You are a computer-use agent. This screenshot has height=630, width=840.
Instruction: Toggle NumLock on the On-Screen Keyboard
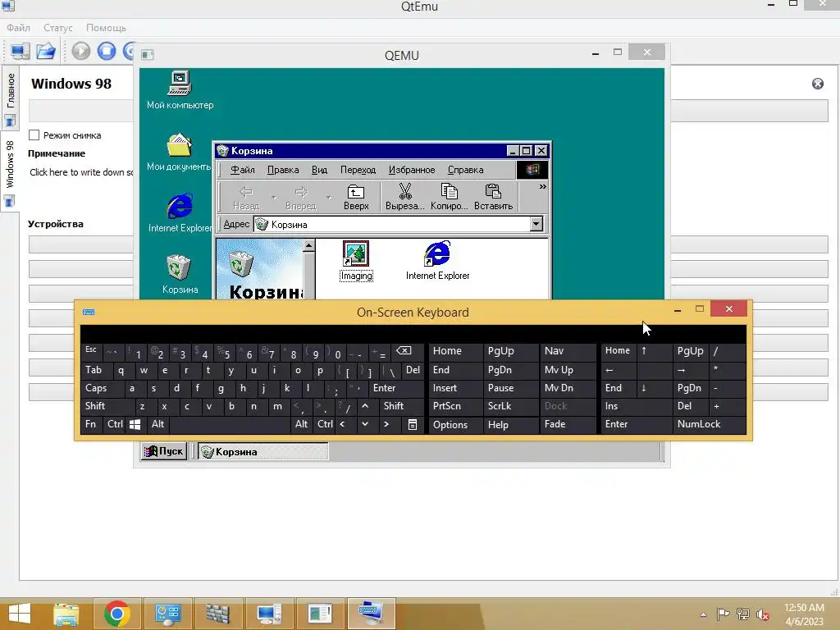point(709,424)
